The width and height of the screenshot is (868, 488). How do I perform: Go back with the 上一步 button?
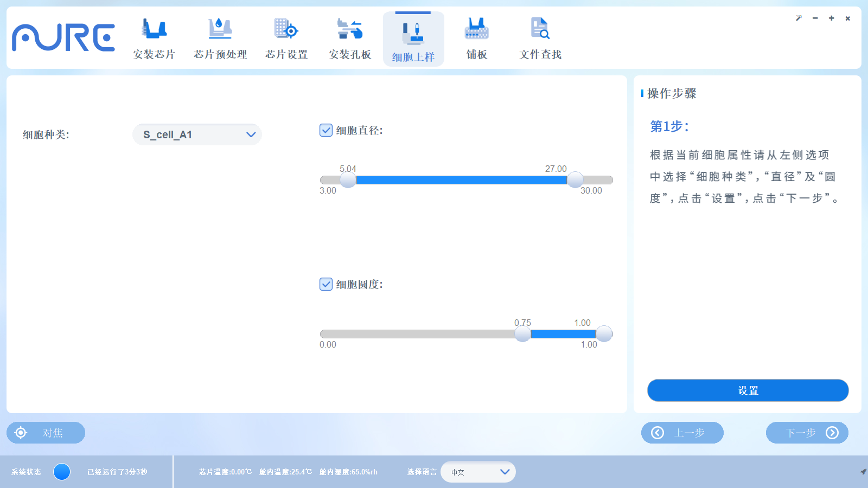tap(682, 433)
